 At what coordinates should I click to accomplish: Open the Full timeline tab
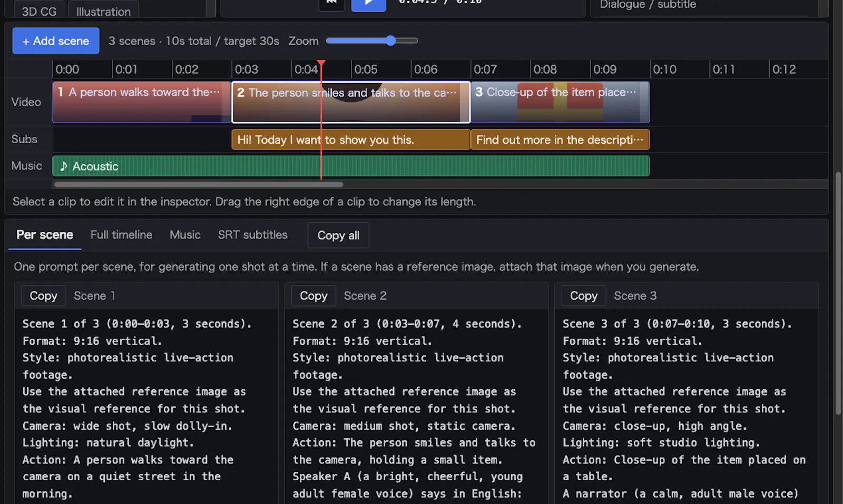pyautogui.click(x=121, y=235)
